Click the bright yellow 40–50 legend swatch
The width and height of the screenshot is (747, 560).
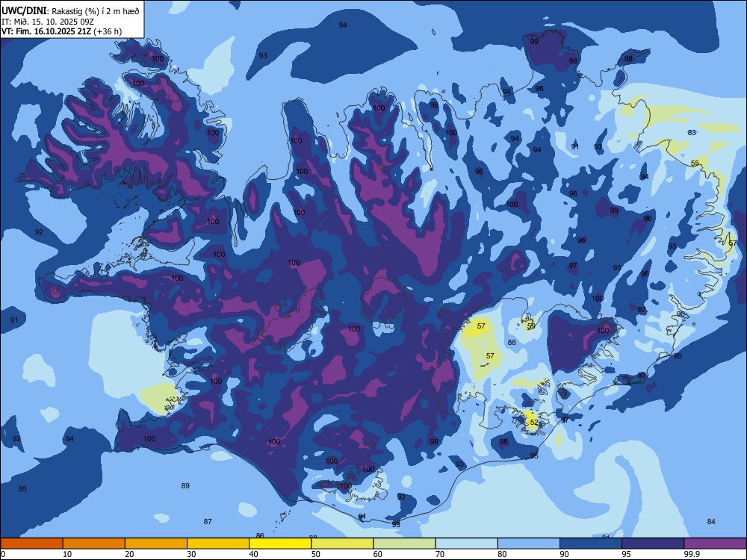[280, 544]
